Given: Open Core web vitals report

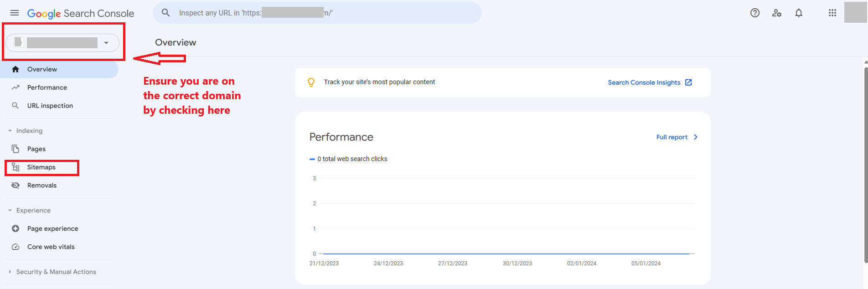Looking at the screenshot, I should click(59, 247).
